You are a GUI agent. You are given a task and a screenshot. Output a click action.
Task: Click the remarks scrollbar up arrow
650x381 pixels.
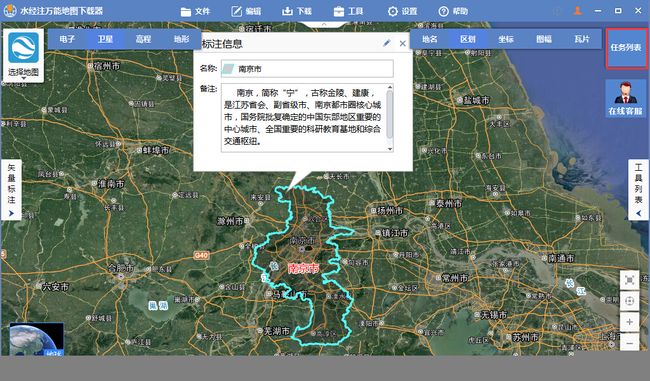click(x=390, y=87)
